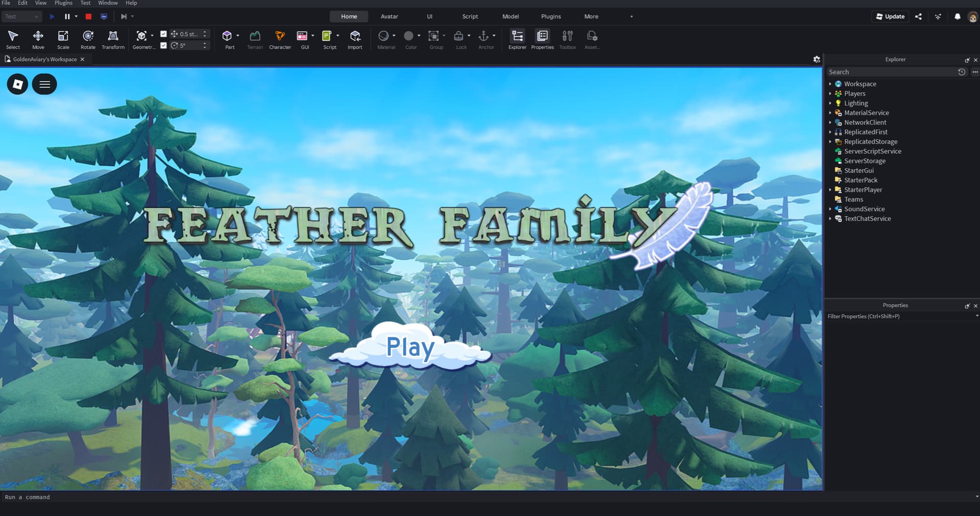The height and width of the screenshot is (516, 980).
Task: Click the Group tool icon
Action: tap(433, 36)
